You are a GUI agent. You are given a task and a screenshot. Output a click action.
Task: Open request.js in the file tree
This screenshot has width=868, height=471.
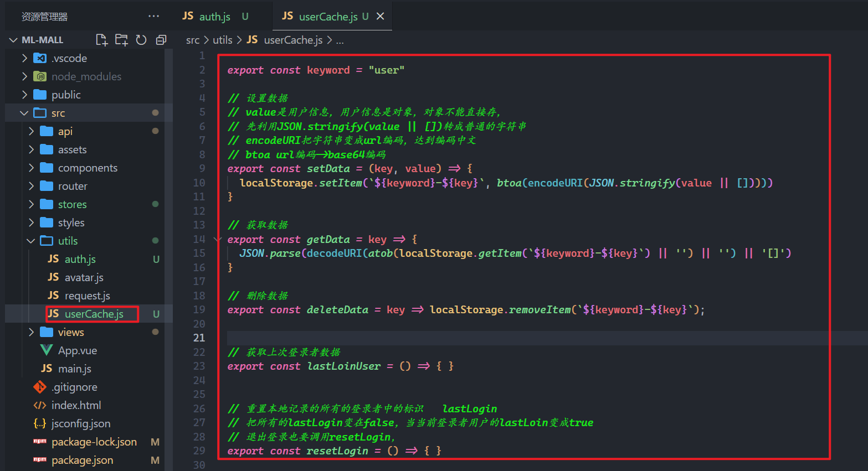point(88,296)
